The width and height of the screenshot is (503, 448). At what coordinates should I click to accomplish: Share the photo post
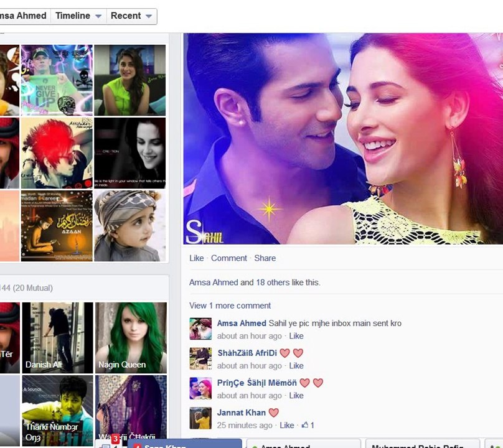pos(265,258)
